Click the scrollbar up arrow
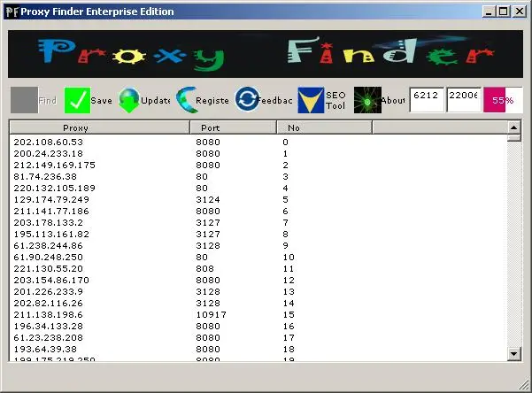The height and width of the screenshot is (393, 532). [x=513, y=127]
